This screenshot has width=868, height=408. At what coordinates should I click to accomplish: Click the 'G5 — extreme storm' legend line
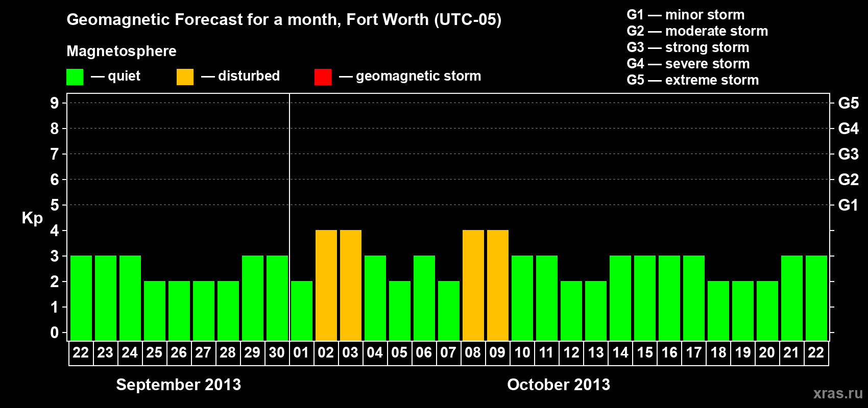pos(693,80)
